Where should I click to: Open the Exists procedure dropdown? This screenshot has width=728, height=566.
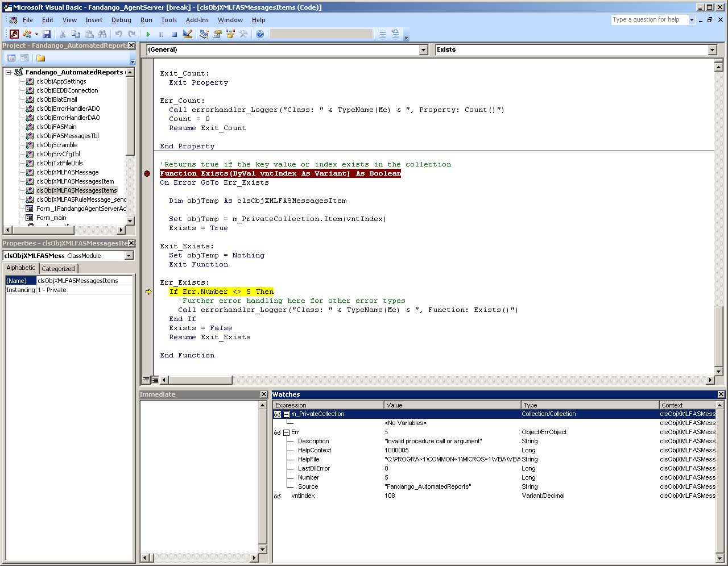pyautogui.click(x=712, y=50)
